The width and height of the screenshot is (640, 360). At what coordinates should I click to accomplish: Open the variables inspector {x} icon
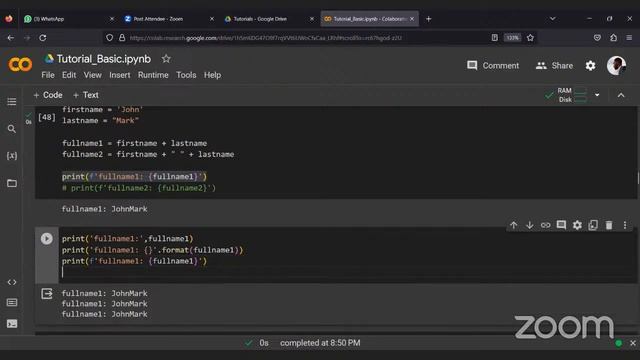(x=12, y=156)
